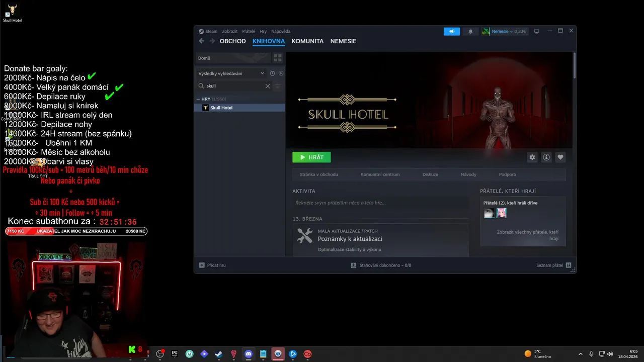Open red pin app in taskbar
644x362 pixels.
point(233,354)
